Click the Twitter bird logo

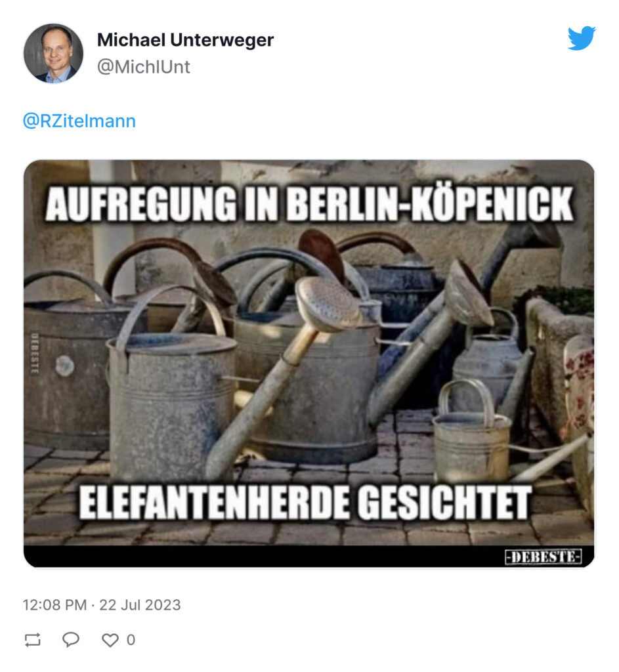582,37
